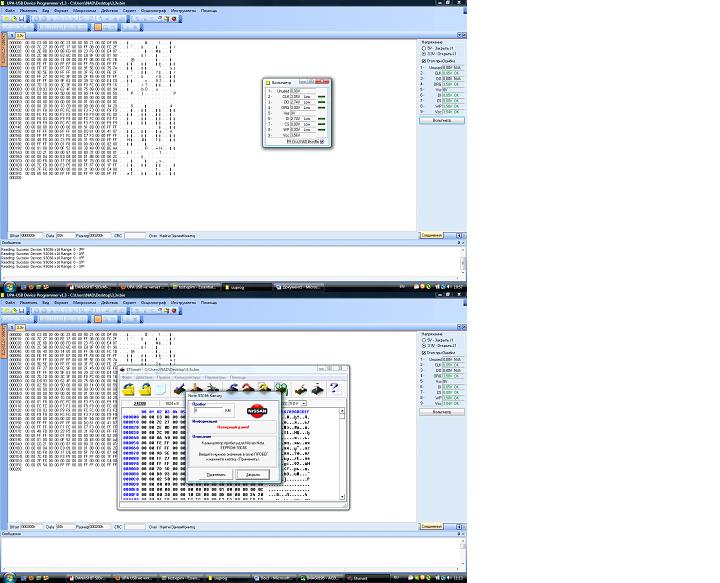Toggle Стоп при Ошибке checkbox in top screenshot
The image size is (720, 583).
coord(423,61)
